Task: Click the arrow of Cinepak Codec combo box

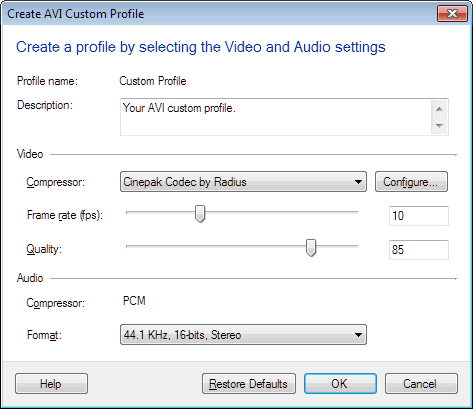Action: [x=358, y=182]
